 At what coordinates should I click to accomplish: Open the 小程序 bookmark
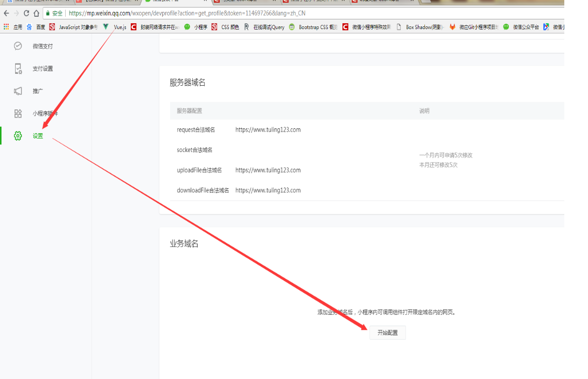click(196, 27)
